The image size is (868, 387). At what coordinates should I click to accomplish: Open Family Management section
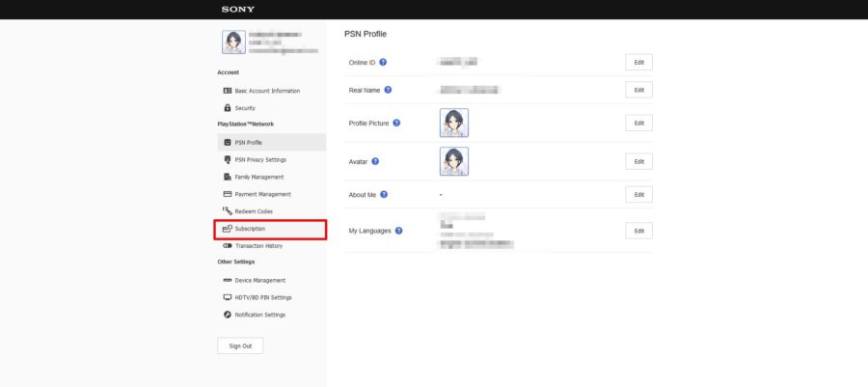[x=272, y=178]
